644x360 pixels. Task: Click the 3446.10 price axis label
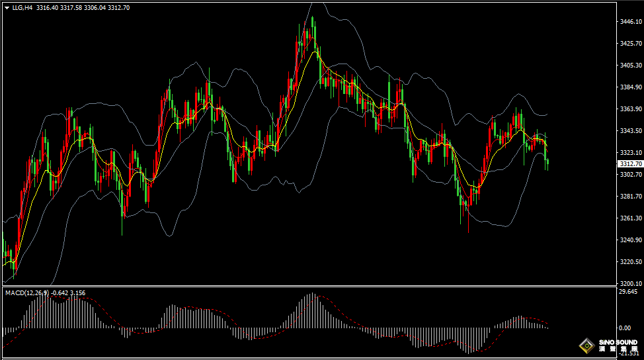(631, 22)
